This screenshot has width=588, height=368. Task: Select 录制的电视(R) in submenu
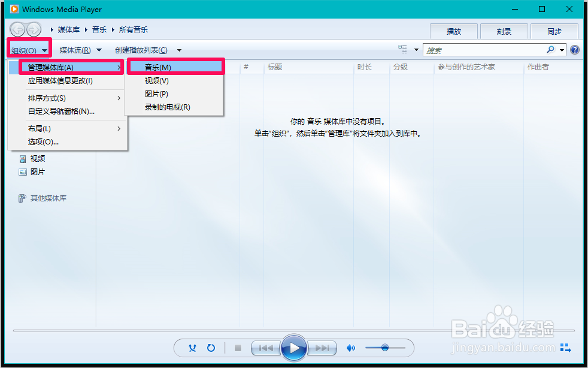(174, 107)
